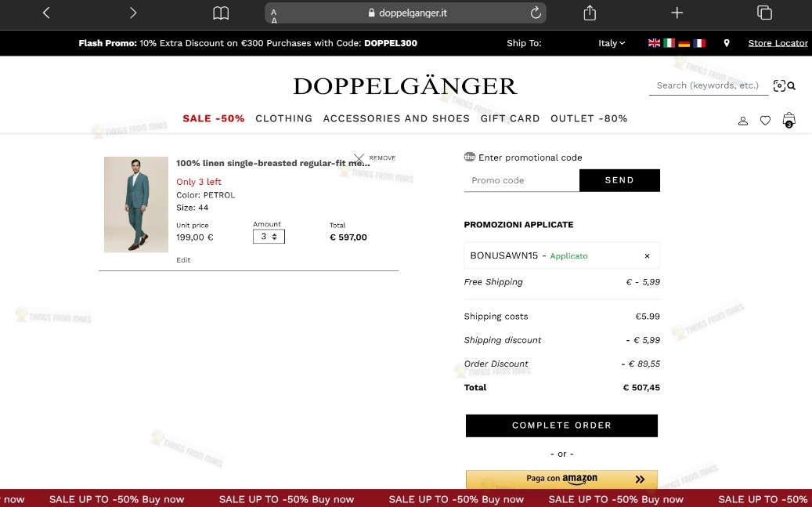Expand the Italy ship-to dropdown

click(612, 43)
